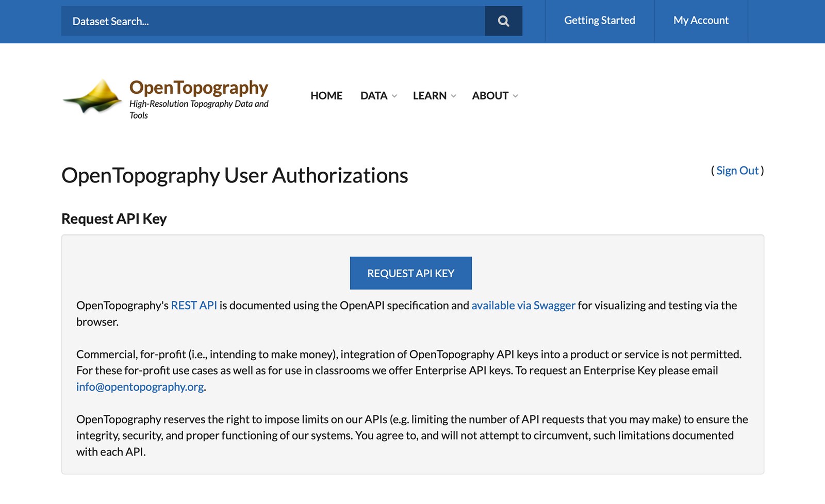The width and height of the screenshot is (825, 504).
Task: Expand the DATA dropdown menu
Action: (378, 96)
